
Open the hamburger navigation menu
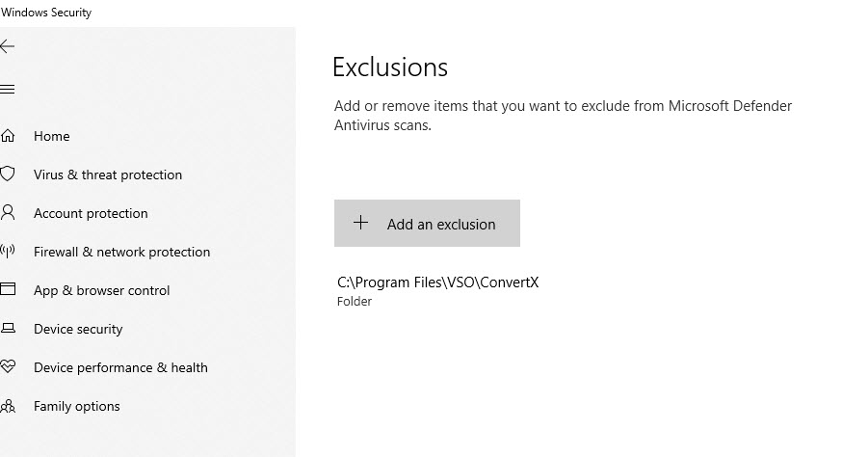click(x=7, y=90)
